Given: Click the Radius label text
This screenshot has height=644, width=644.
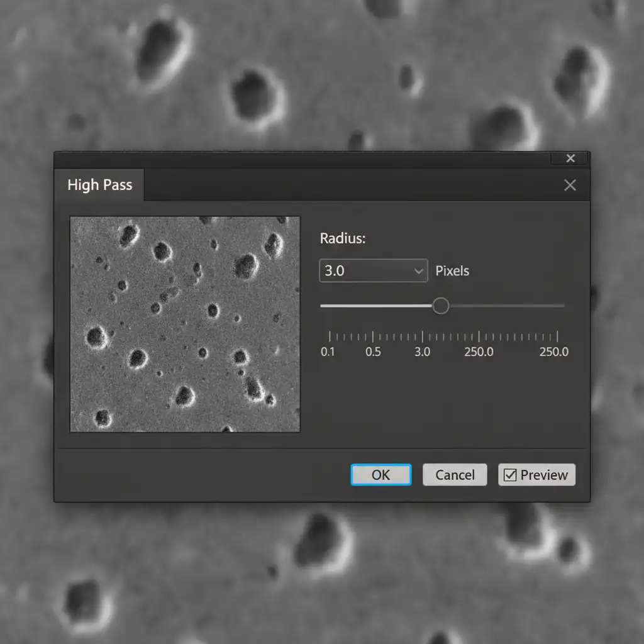Looking at the screenshot, I should (343, 238).
